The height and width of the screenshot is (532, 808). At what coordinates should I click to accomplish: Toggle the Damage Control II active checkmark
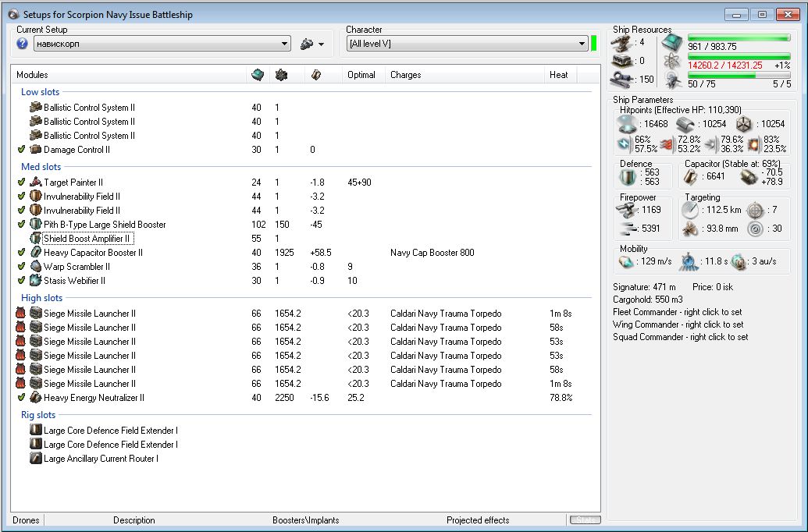(21, 150)
